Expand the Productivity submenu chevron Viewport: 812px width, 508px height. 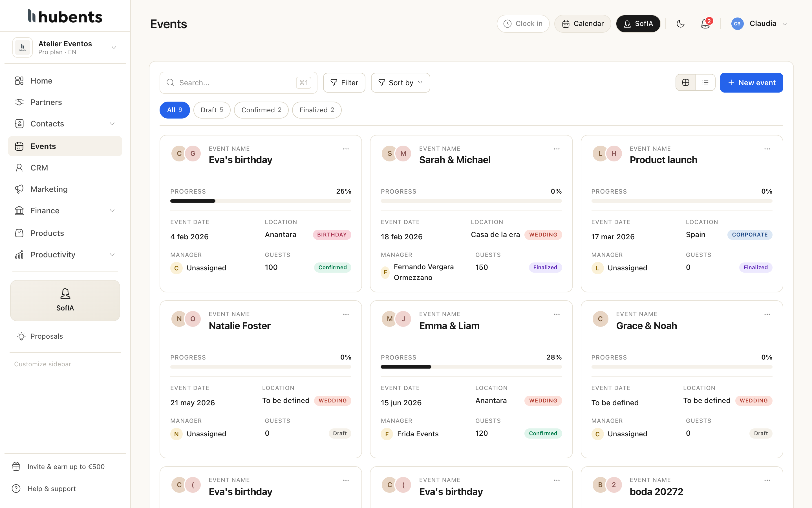[112, 255]
